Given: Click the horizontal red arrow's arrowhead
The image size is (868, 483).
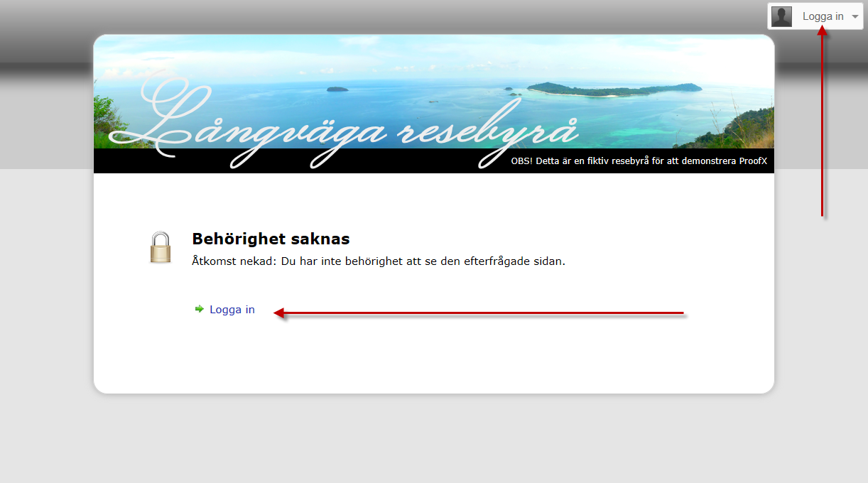Looking at the screenshot, I should point(279,313).
